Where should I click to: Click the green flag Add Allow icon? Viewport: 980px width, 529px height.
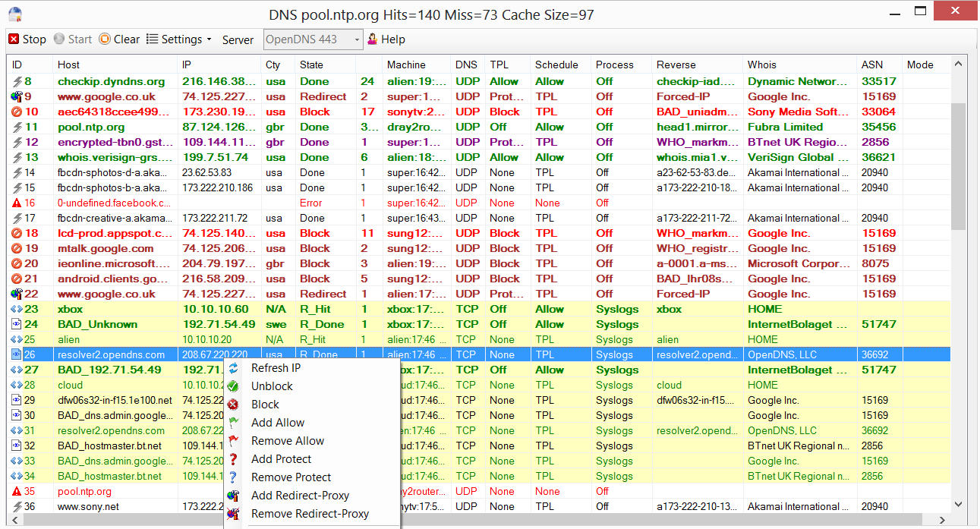[x=233, y=423]
